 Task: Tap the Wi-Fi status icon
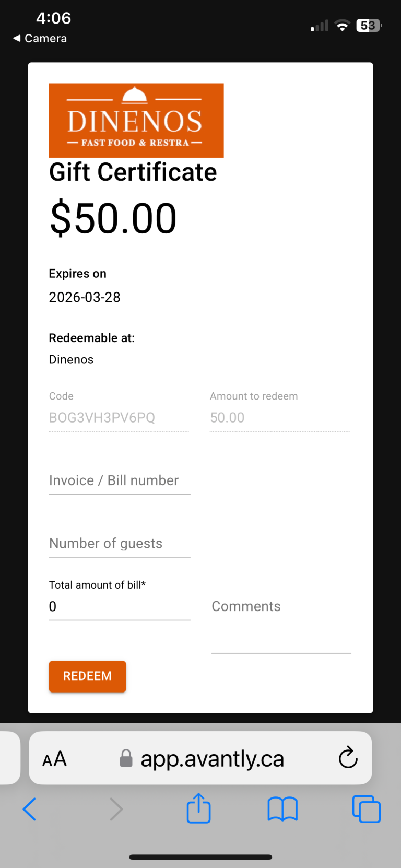pos(342,25)
